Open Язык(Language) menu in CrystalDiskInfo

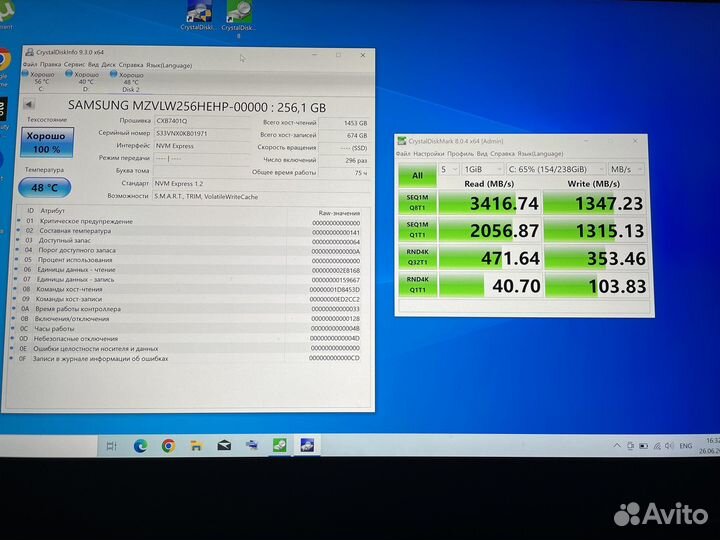click(x=169, y=66)
